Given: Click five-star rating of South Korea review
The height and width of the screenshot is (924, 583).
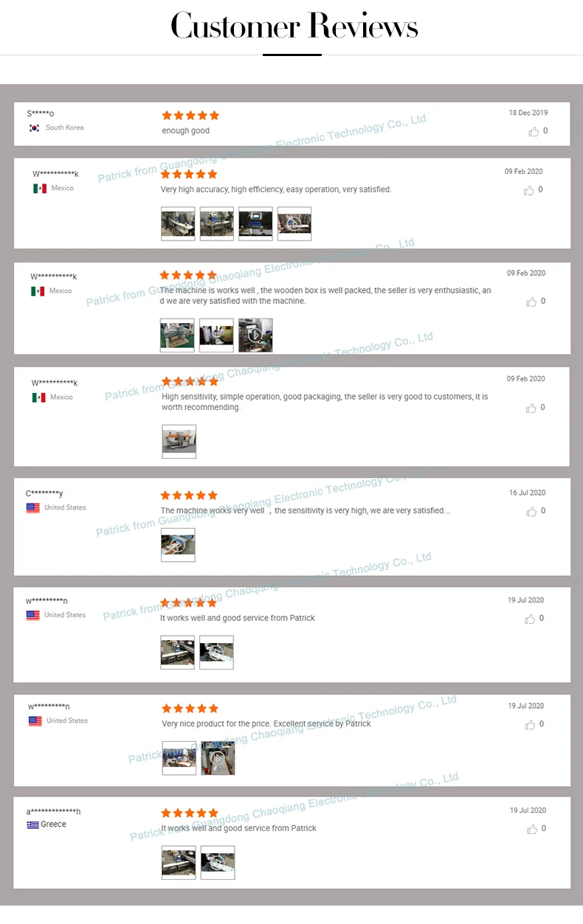Looking at the screenshot, I should [190, 115].
